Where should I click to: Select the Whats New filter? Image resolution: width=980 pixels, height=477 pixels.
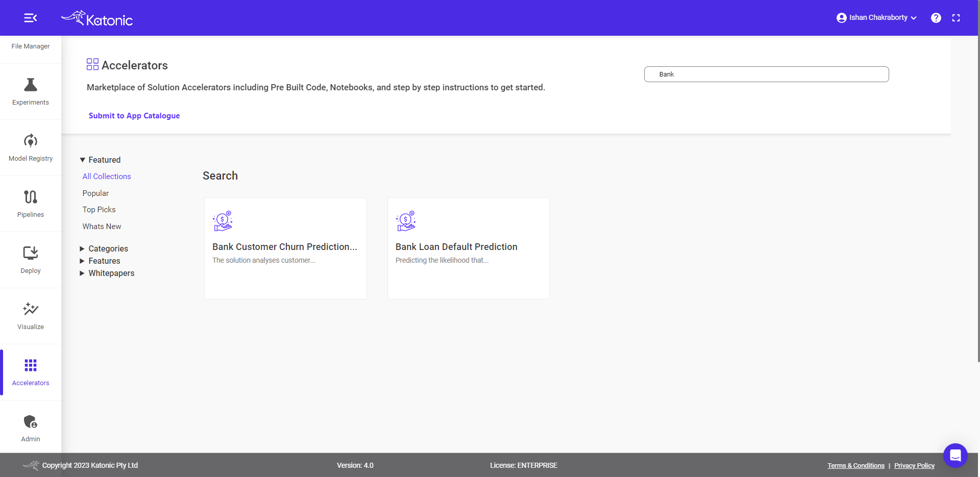pyautogui.click(x=102, y=227)
